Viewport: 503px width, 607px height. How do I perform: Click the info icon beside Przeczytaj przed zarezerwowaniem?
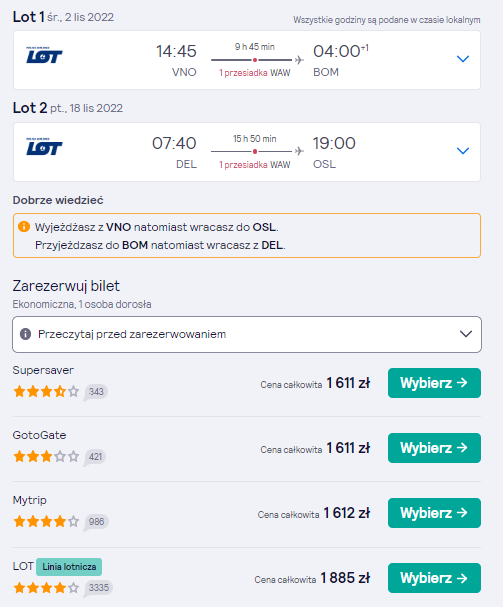point(26,334)
